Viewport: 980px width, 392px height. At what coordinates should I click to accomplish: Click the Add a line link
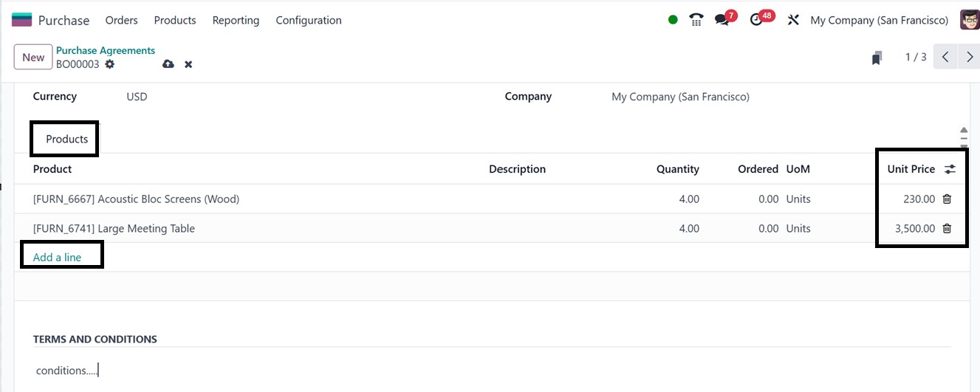click(57, 258)
